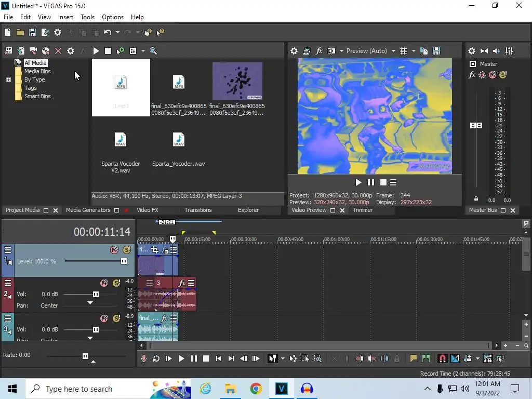Switch to the Explorer tab
The image size is (532, 399).
[248, 210]
